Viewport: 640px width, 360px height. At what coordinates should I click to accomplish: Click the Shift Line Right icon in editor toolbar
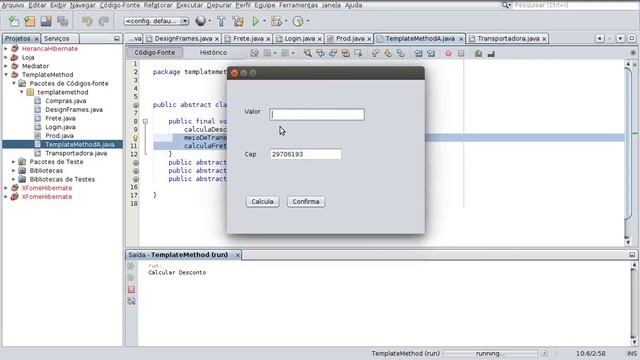pos(431,53)
